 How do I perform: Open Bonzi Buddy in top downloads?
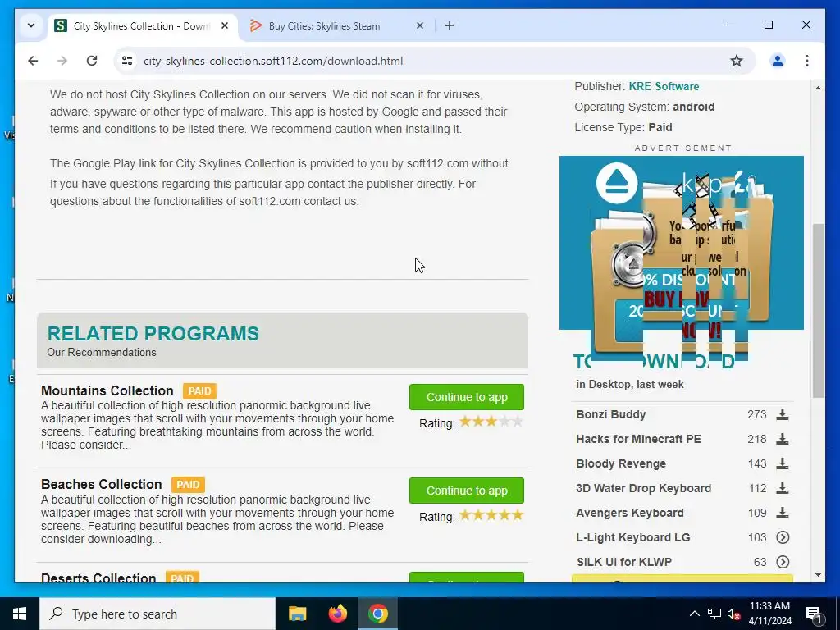pos(610,414)
